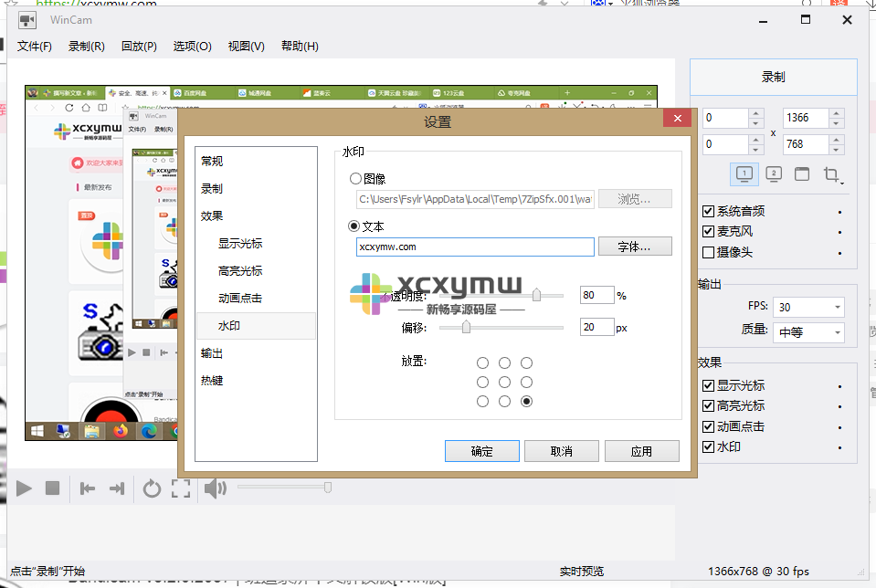Click the jump-to-start icon
This screenshot has height=588, width=876.
88,489
